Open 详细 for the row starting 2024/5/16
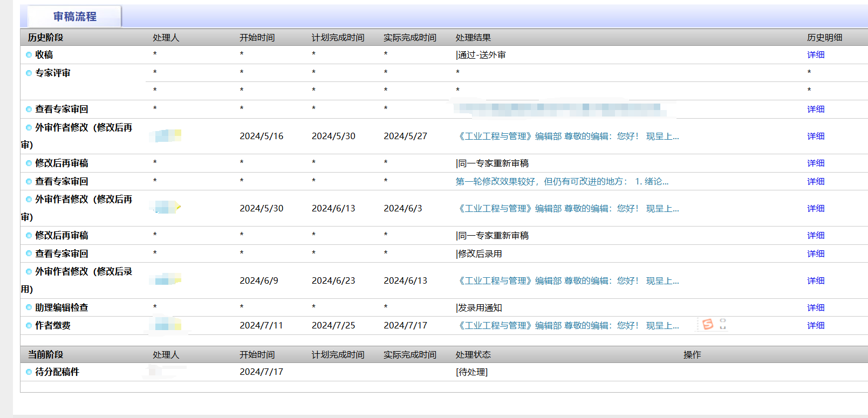The width and height of the screenshot is (868, 418). tap(816, 136)
